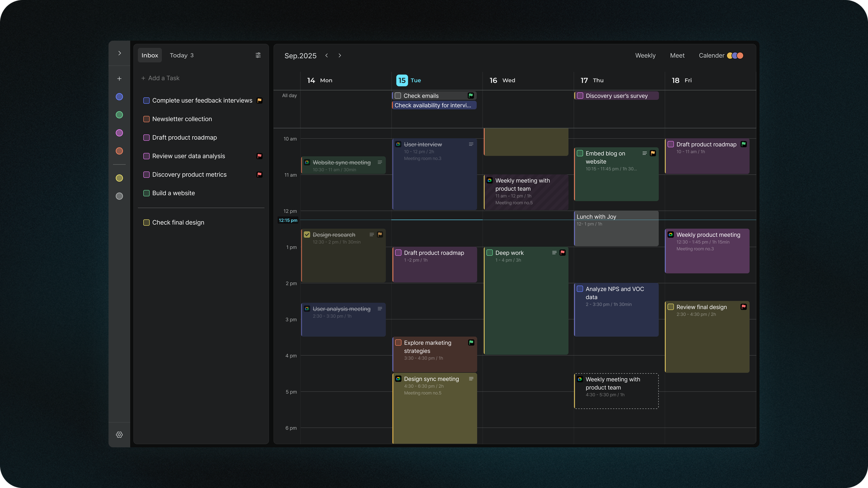Screen dimensions: 868x488
Task: Open settings gear in left sidebar
Action: [x=119, y=435]
